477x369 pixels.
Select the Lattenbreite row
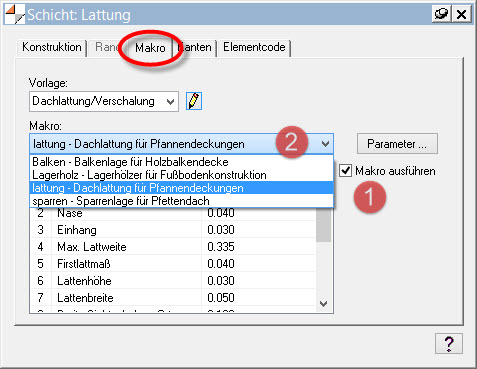[x=173, y=298]
